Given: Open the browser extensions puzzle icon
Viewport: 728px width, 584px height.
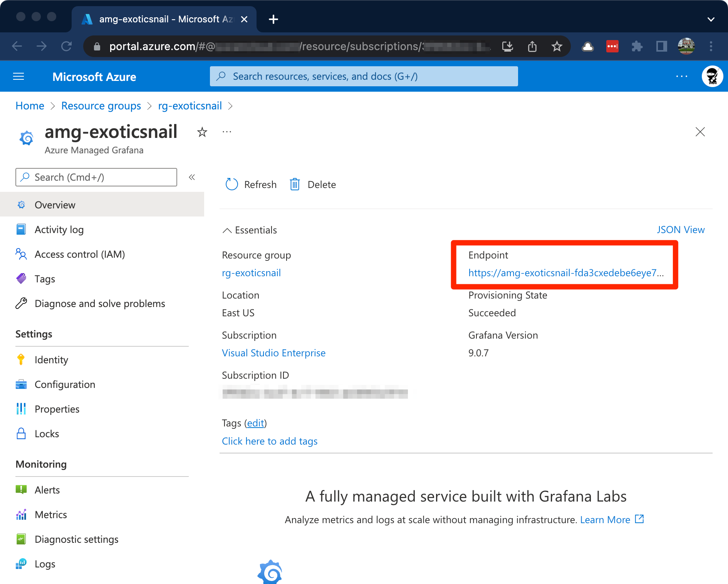Looking at the screenshot, I should [x=637, y=47].
